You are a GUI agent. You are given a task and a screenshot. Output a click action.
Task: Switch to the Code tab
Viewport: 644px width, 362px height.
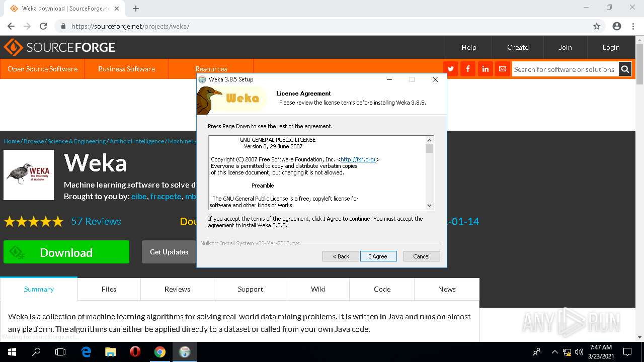tap(382, 289)
